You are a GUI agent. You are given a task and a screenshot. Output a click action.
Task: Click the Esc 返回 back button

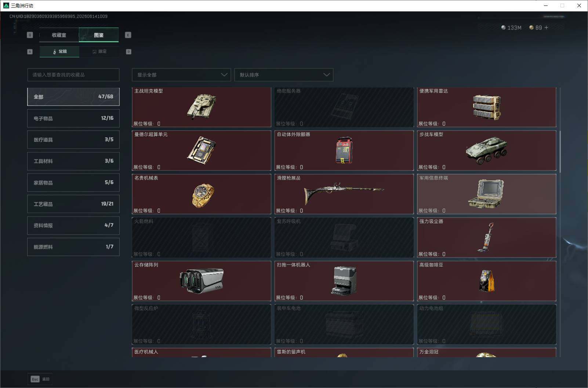pos(40,379)
